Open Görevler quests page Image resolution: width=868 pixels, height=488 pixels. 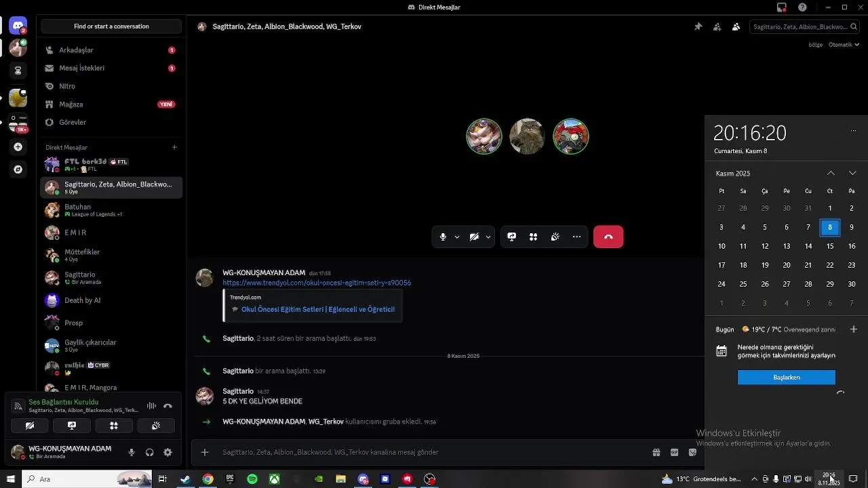(111, 123)
